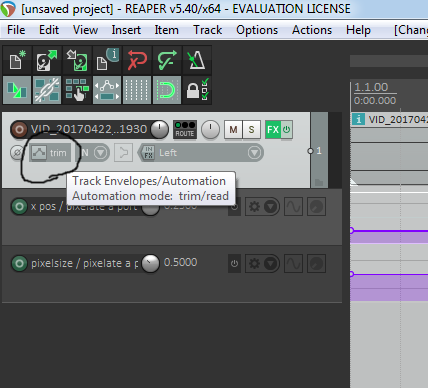
Task: Toggle snap magnet icon
Action: coord(167,90)
